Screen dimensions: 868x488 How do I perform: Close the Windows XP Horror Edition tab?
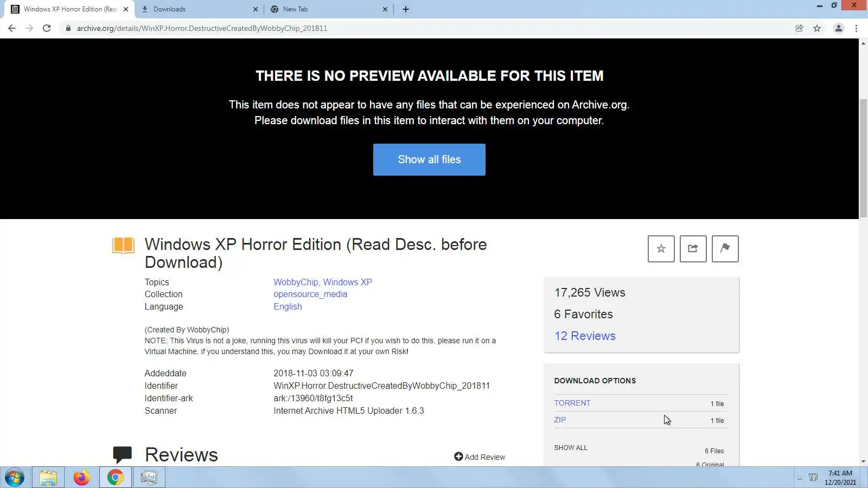click(x=126, y=9)
